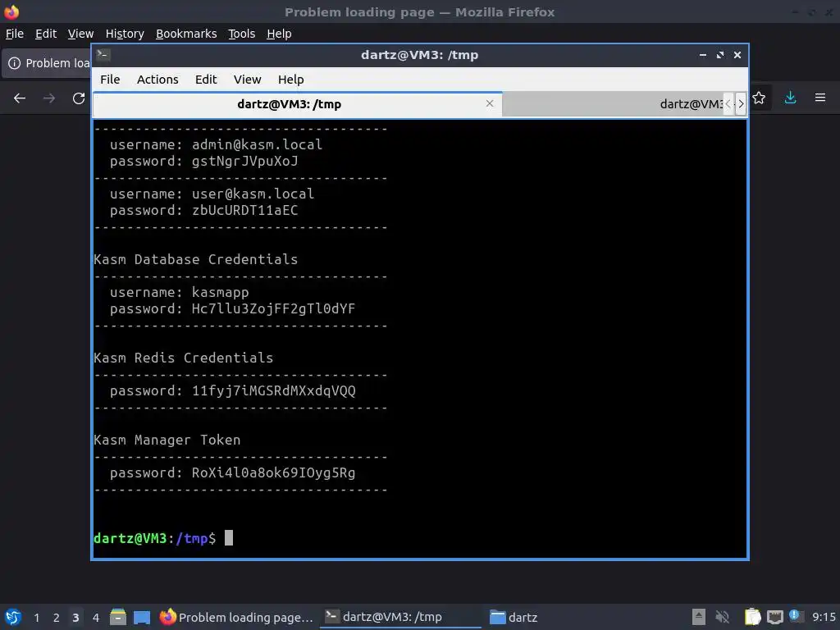The width and height of the screenshot is (840, 630).
Task: Click the Kasm Redis Credentials heading
Action: tap(183, 358)
